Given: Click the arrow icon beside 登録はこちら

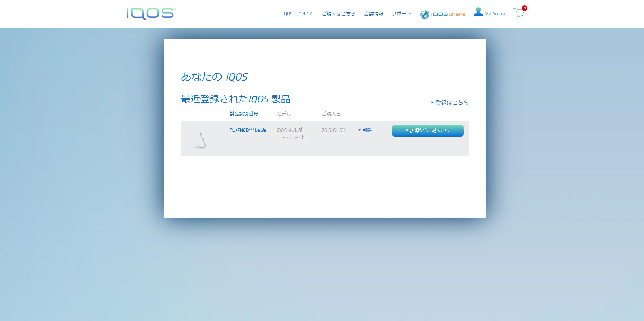Looking at the screenshot, I should click(432, 102).
